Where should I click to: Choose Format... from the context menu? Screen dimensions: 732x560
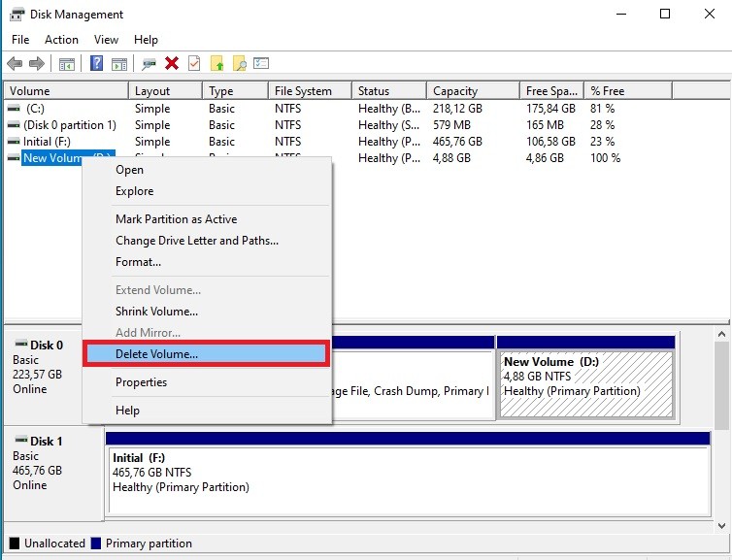[x=207, y=262]
